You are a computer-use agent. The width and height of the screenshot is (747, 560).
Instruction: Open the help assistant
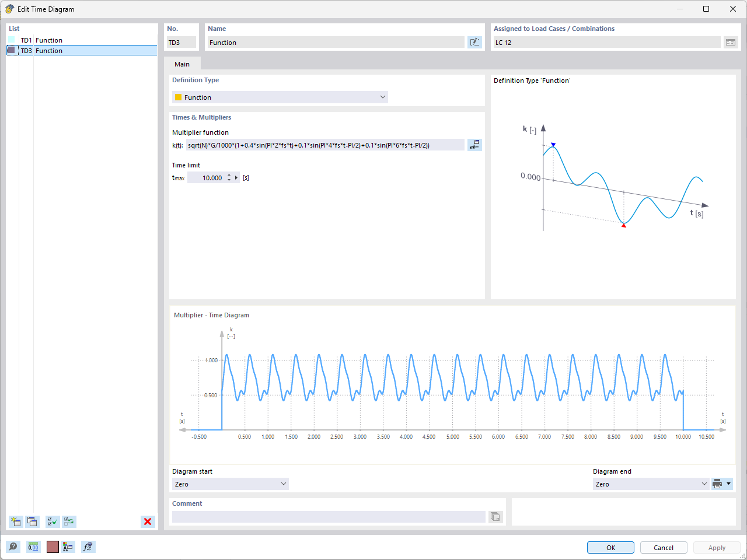[x=13, y=547]
